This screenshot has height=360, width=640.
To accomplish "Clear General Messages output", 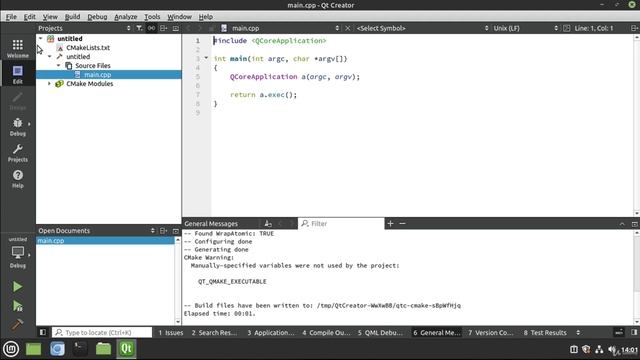I will [x=268, y=223].
